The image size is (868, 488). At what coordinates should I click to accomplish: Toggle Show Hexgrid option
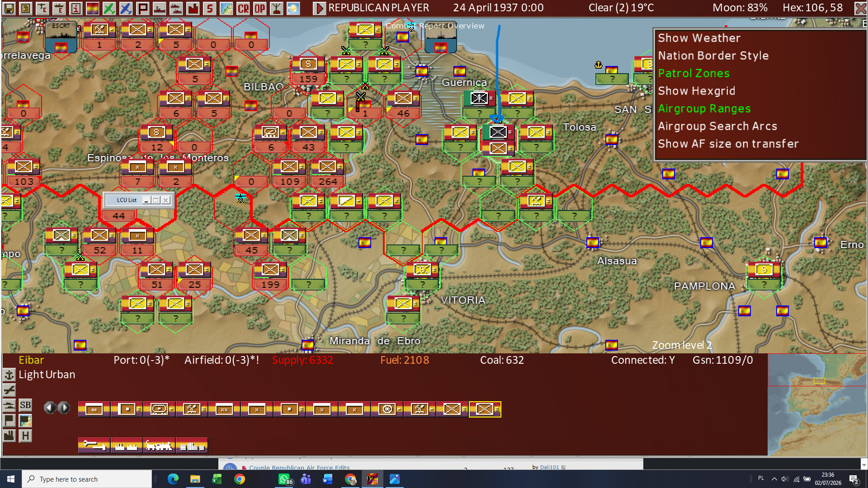(x=697, y=91)
